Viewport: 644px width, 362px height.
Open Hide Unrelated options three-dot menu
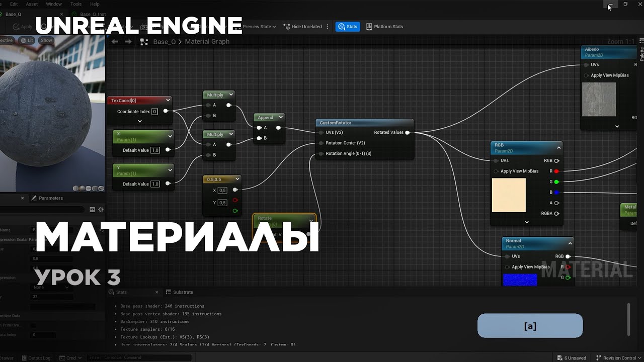coord(328,27)
